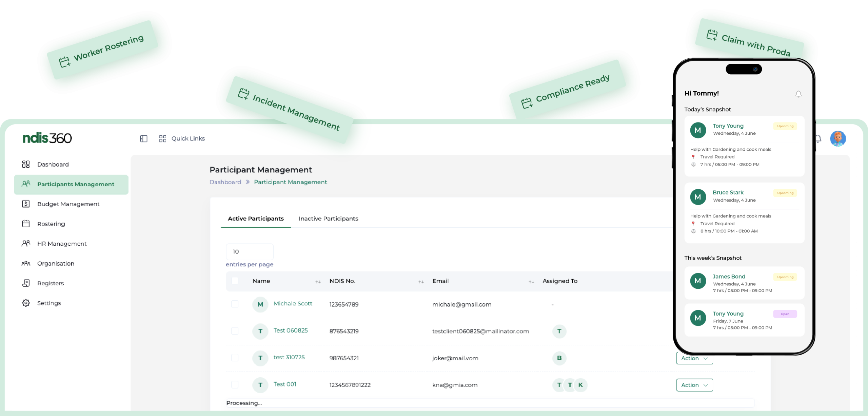Image resolution: width=868 pixels, height=416 pixels.
Task: Tick the checkbox for Michale Scott row
Action: pos(235,304)
